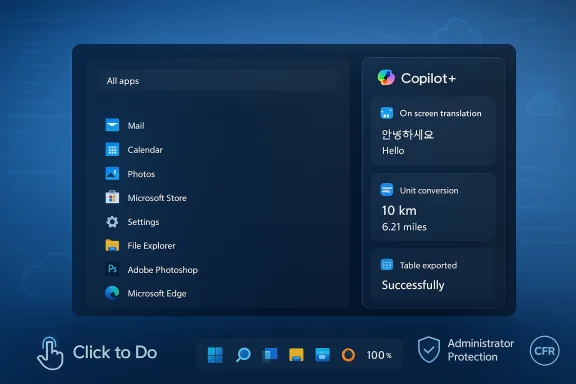
Task: Open the Windows Start button on taskbar
Action: click(215, 355)
